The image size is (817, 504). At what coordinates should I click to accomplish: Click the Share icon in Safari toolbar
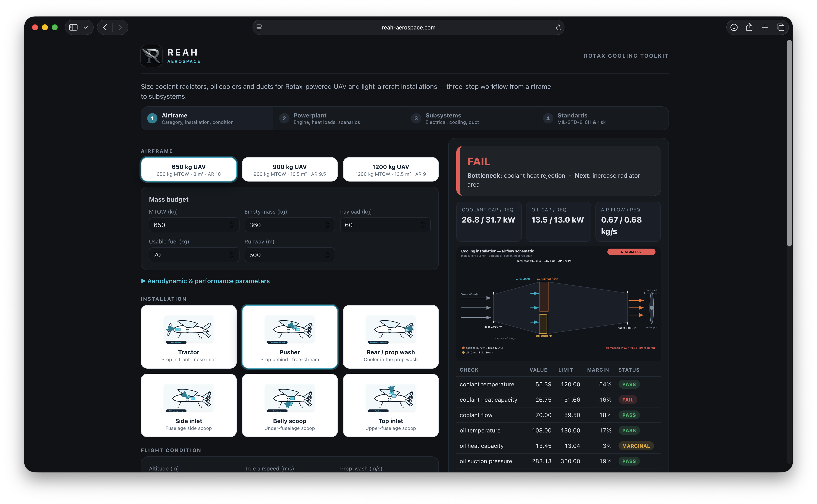coord(749,27)
